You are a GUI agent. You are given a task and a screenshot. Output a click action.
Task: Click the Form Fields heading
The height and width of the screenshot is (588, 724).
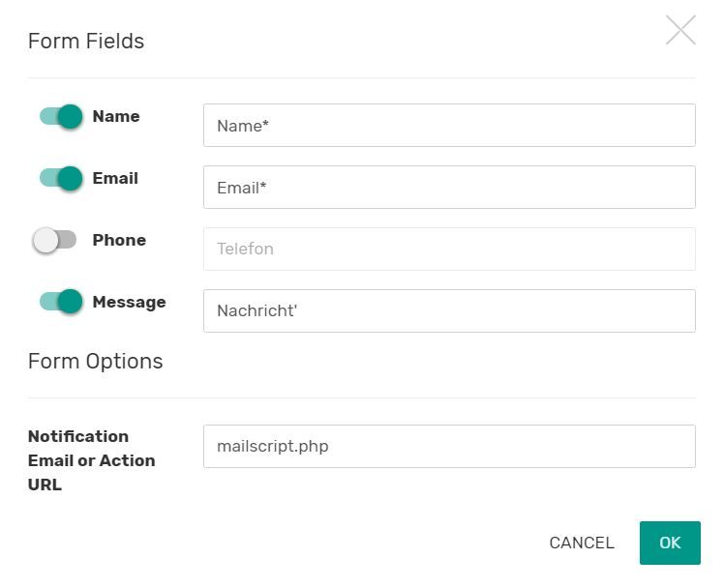(86, 41)
